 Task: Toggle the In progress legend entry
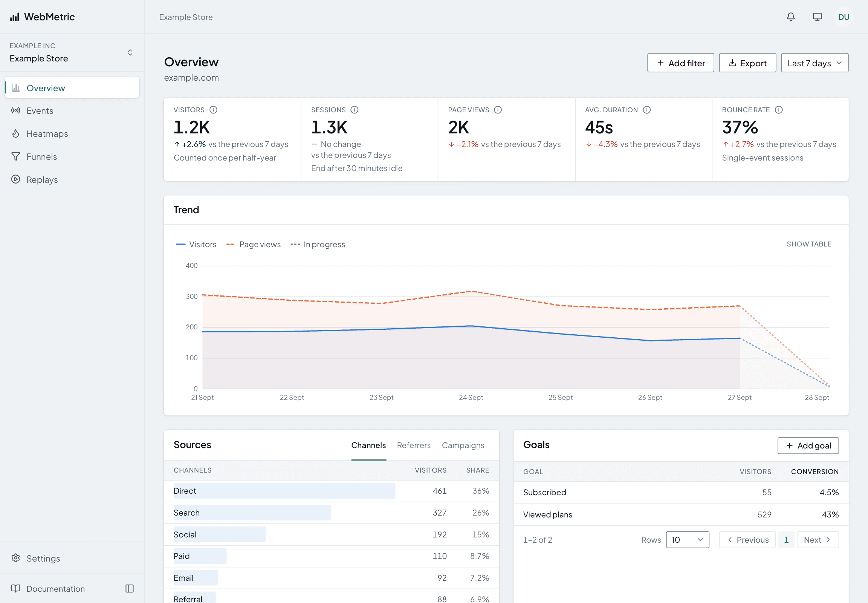click(x=317, y=245)
